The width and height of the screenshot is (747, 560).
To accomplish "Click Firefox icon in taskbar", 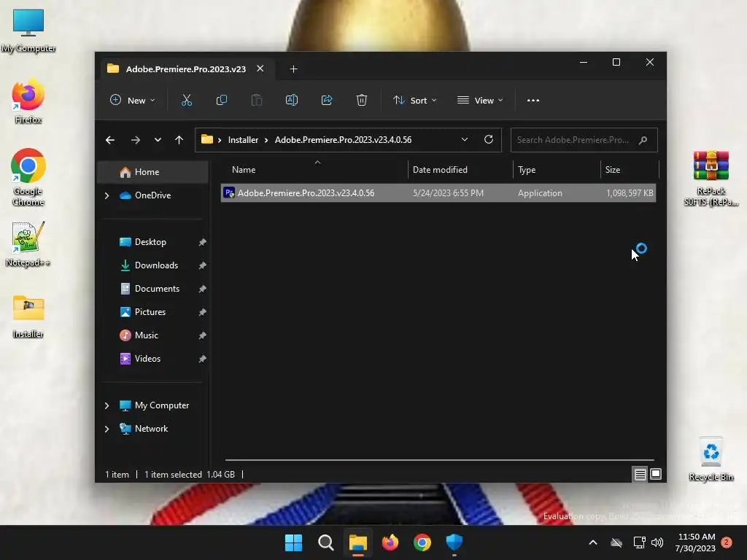I will (x=390, y=542).
